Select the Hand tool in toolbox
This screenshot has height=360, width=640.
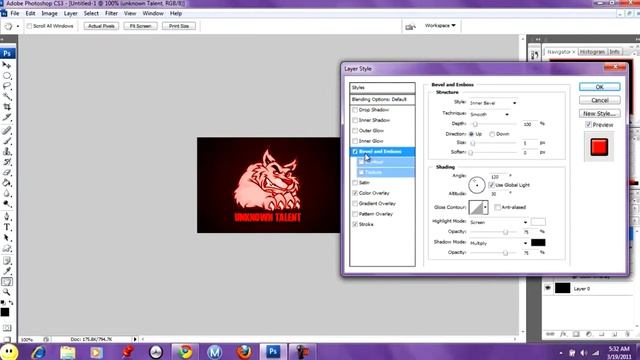tap(7, 282)
